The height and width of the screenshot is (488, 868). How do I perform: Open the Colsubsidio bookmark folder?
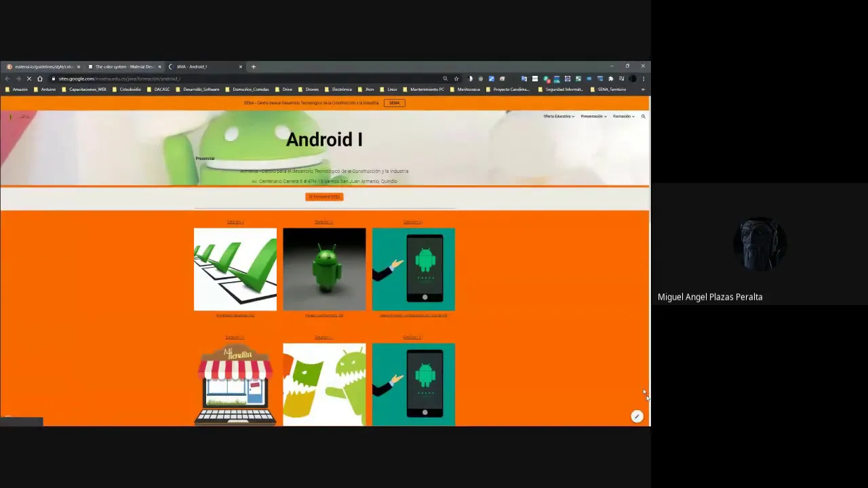point(127,89)
